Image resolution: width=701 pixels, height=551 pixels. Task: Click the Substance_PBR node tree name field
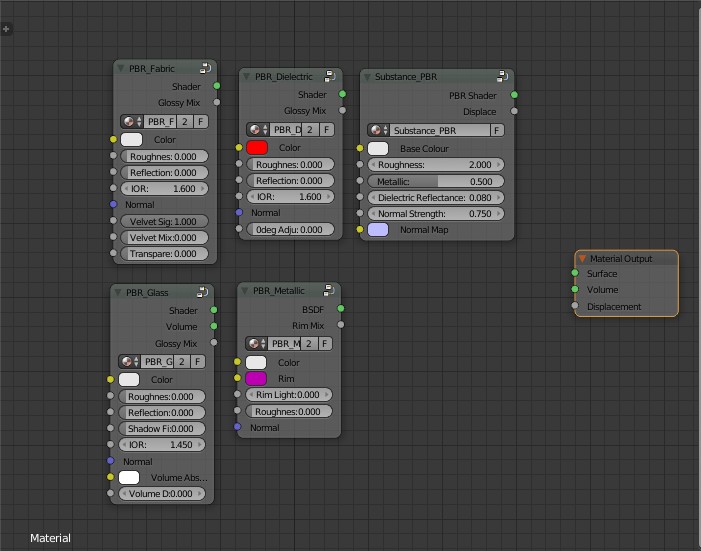tap(439, 130)
